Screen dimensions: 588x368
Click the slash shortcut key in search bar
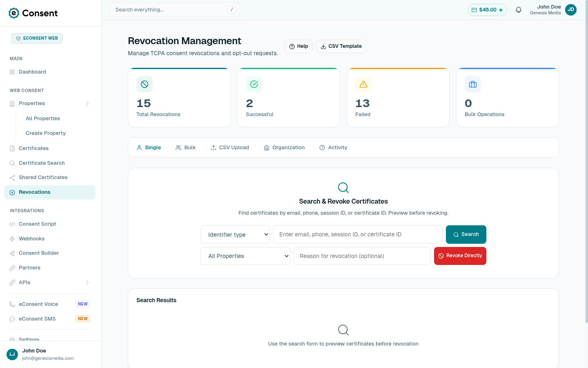232,10
